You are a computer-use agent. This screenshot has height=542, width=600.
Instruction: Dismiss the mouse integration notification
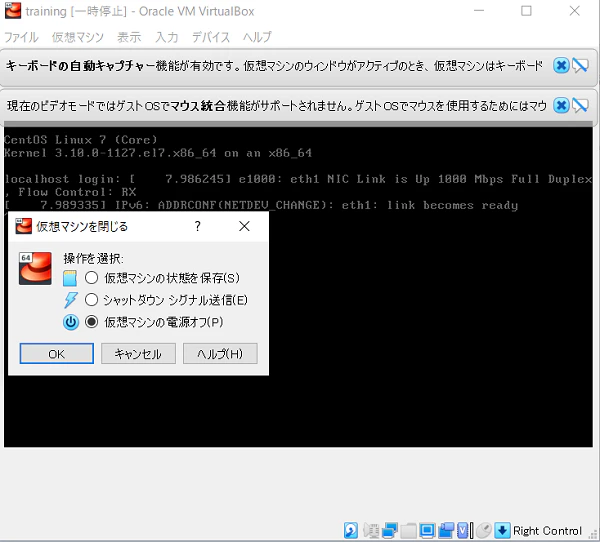(x=561, y=105)
